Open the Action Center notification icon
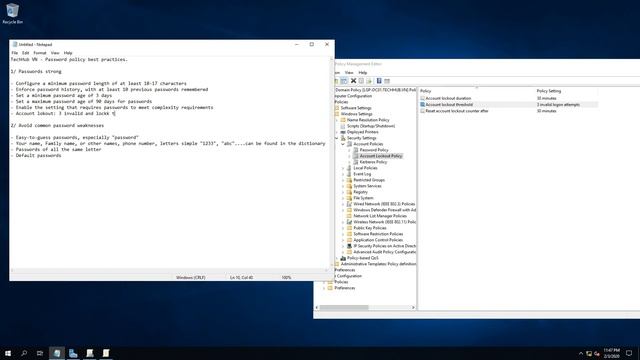640x360 pixels. (629, 353)
